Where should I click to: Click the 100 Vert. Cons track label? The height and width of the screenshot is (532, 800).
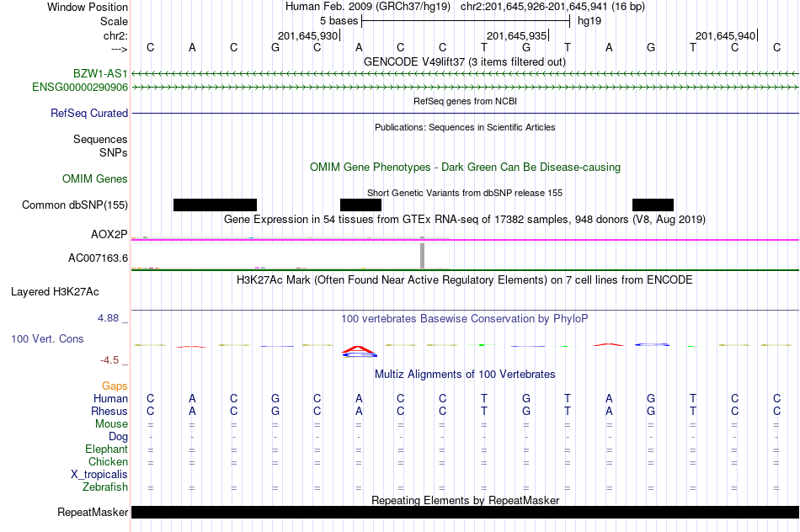[x=47, y=338]
